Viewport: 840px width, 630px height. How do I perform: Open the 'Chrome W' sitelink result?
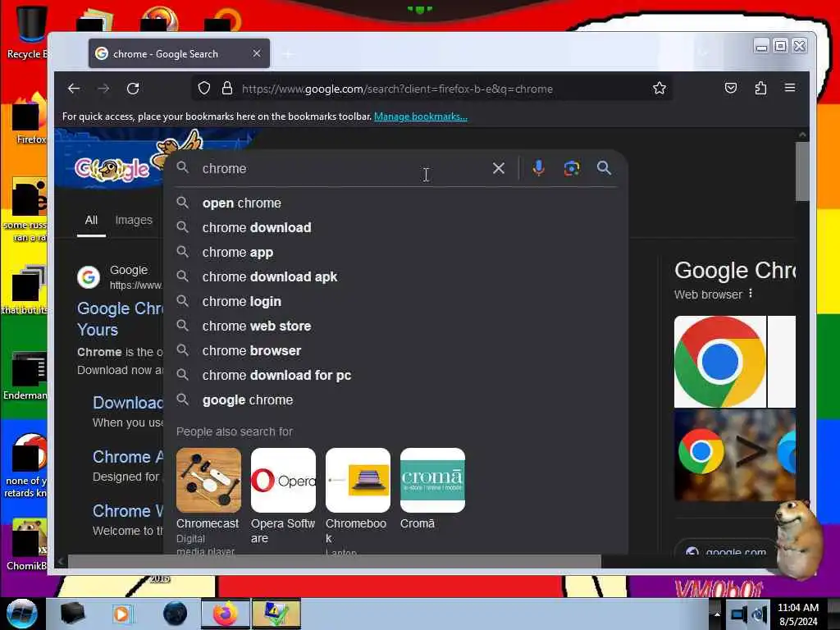click(127, 510)
